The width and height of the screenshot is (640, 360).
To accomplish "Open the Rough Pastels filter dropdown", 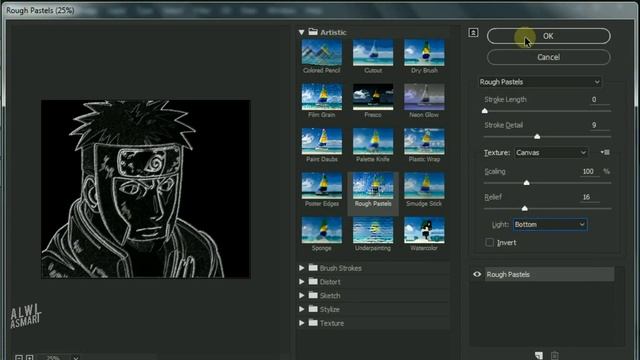I will tap(540, 82).
